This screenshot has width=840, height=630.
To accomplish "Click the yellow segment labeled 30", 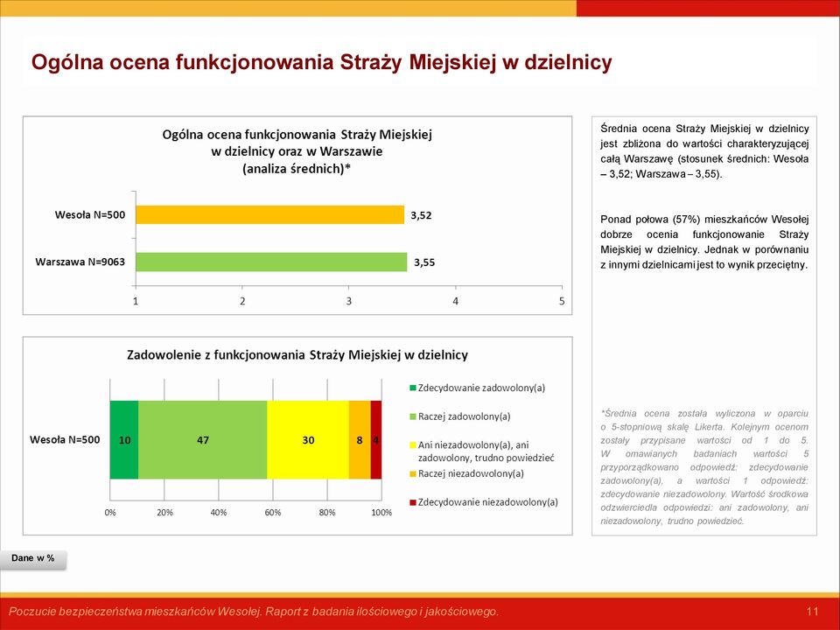I will coord(308,440).
